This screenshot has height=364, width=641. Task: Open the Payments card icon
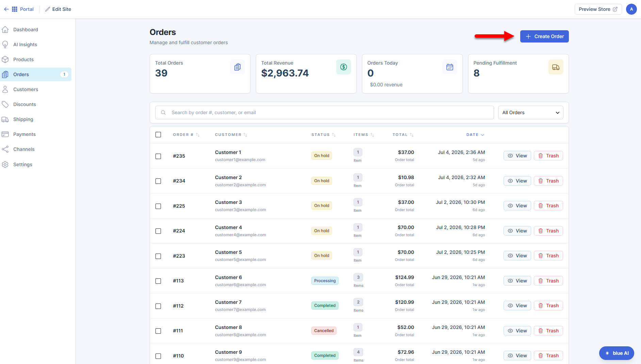tap(5, 134)
